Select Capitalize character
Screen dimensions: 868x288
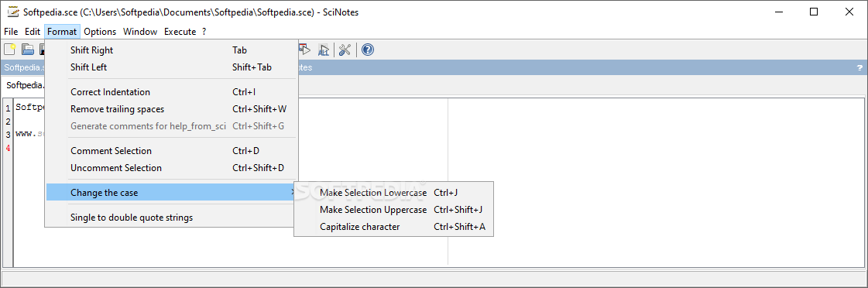click(x=393, y=227)
